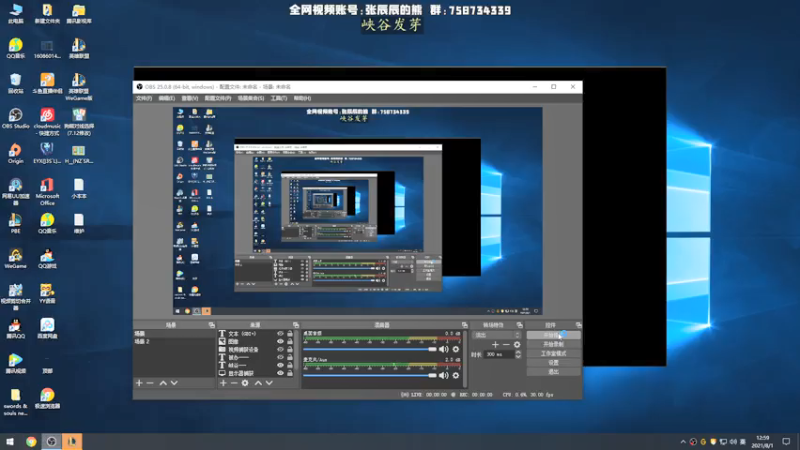
Task: Select the OBS Studio desktop shortcut
Action: (x=15, y=118)
